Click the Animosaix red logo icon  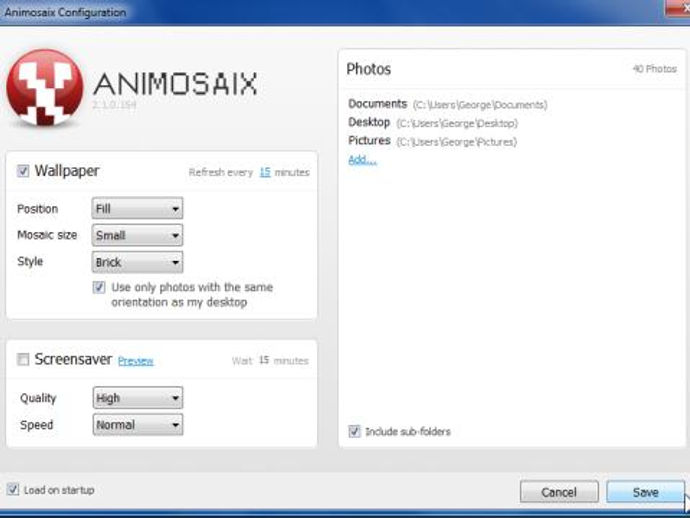pyautogui.click(x=45, y=88)
